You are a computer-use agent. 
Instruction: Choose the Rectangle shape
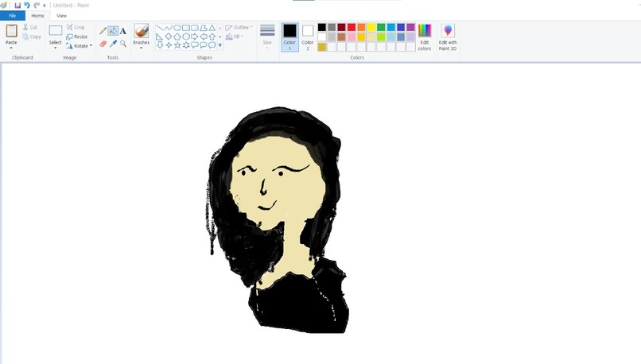click(x=186, y=28)
